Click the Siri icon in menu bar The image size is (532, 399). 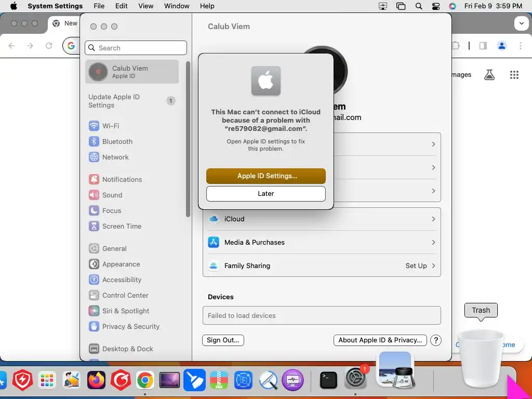453,6
